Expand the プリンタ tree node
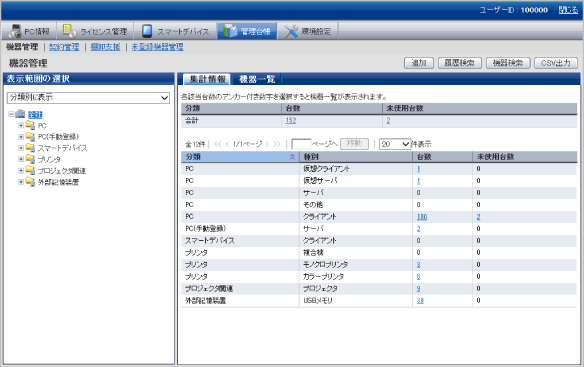 [x=21, y=159]
